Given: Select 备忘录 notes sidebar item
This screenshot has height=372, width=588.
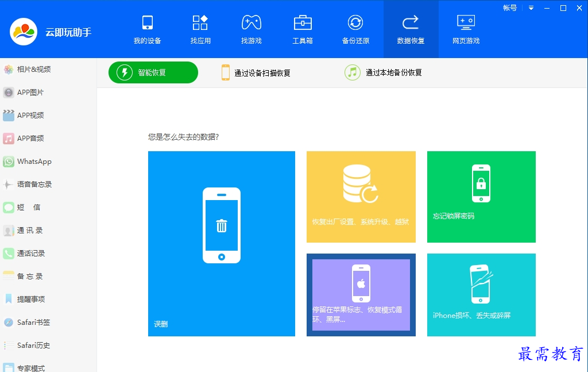Looking at the screenshot, I should 48,277.
